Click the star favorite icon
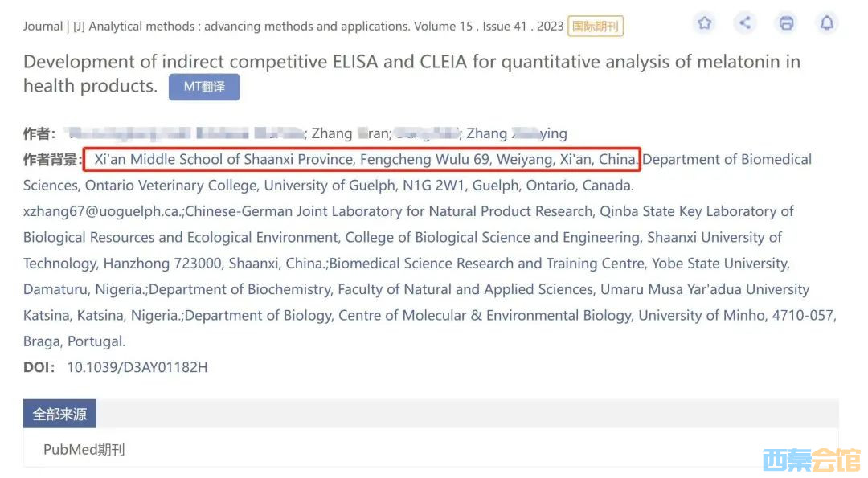 [x=704, y=23]
